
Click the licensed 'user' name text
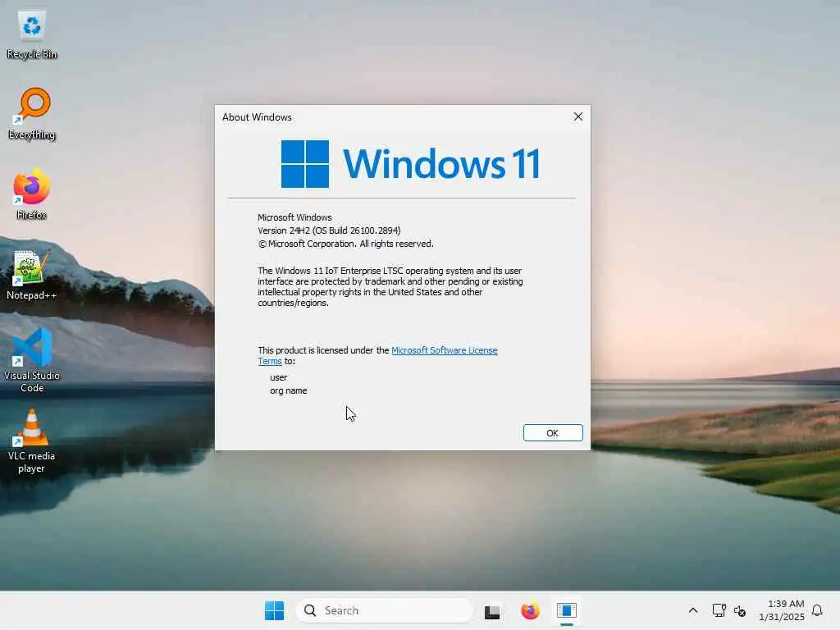pos(279,377)
